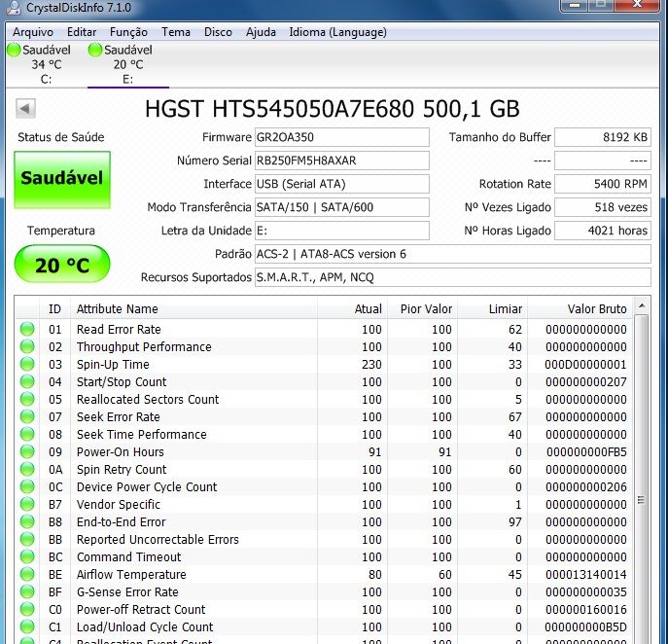Click the green status icon for Seek Error Rate
This screenshot has height=644, width=668.
27,416
